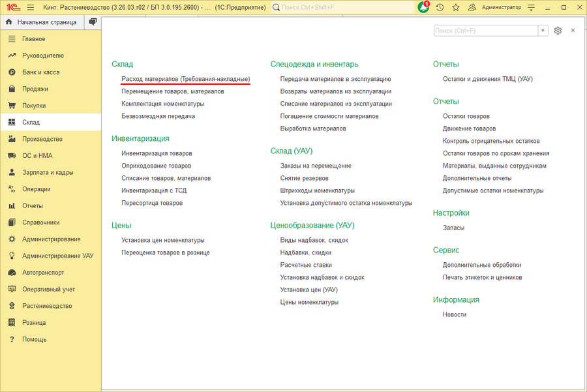Image resolution: width=587 pixels, height=392 pixels.
Task: Open favorites with the star icon
Action: tap(456, 7)
